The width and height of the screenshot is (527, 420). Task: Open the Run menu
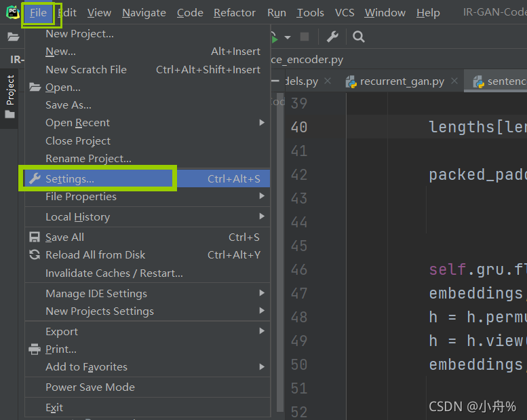tap(277, 13)
